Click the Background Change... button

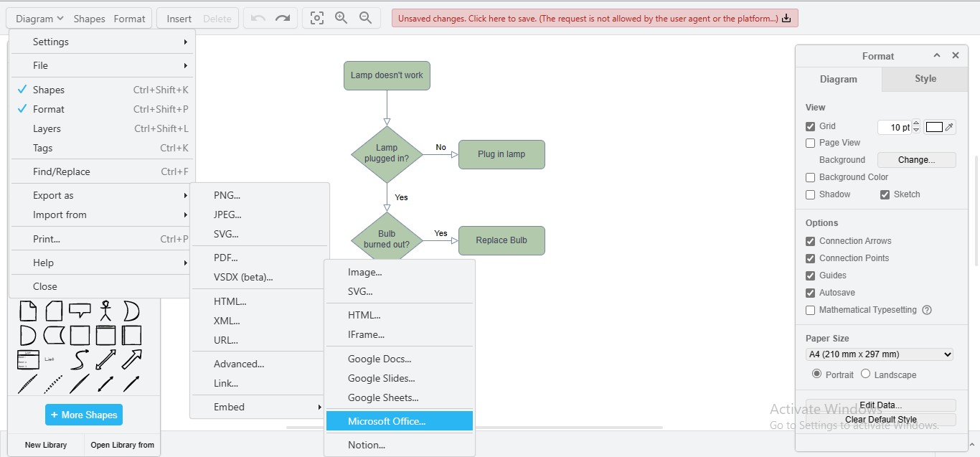pyautogui.click(x=916, y=160)
